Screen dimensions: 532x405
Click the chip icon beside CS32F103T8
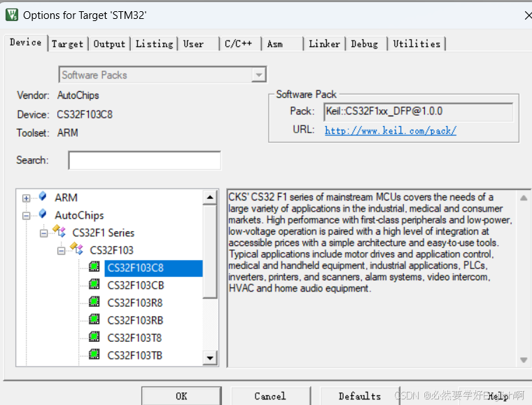pyautogui.click(x=94, y=337)
